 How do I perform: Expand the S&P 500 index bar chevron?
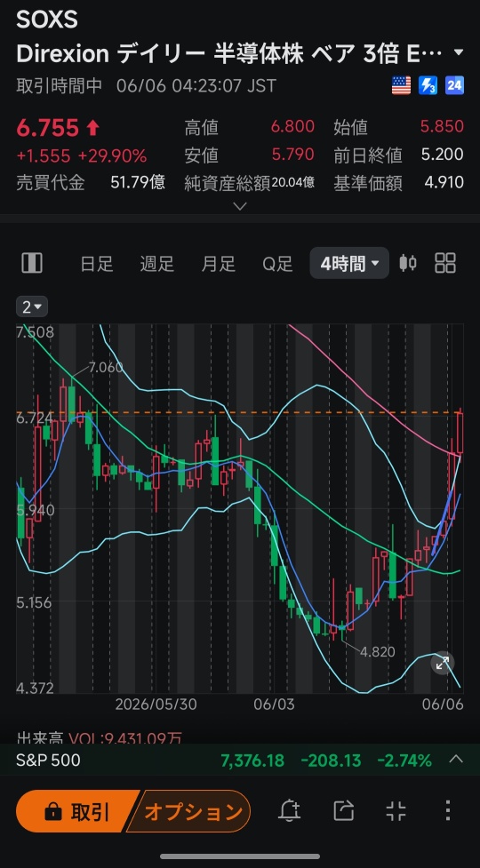click(x=456, y=759)
